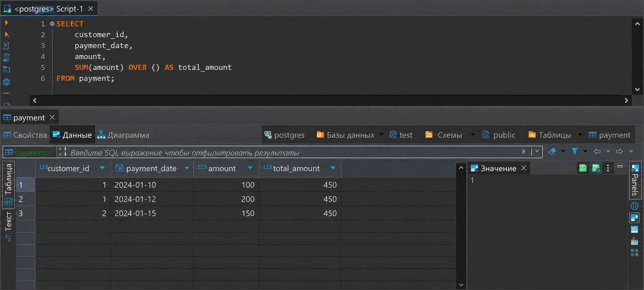Image resolution: width=644 pixels, height=290 pixels.
Task: Execute the query in a new tab
Action: [7, 34]
